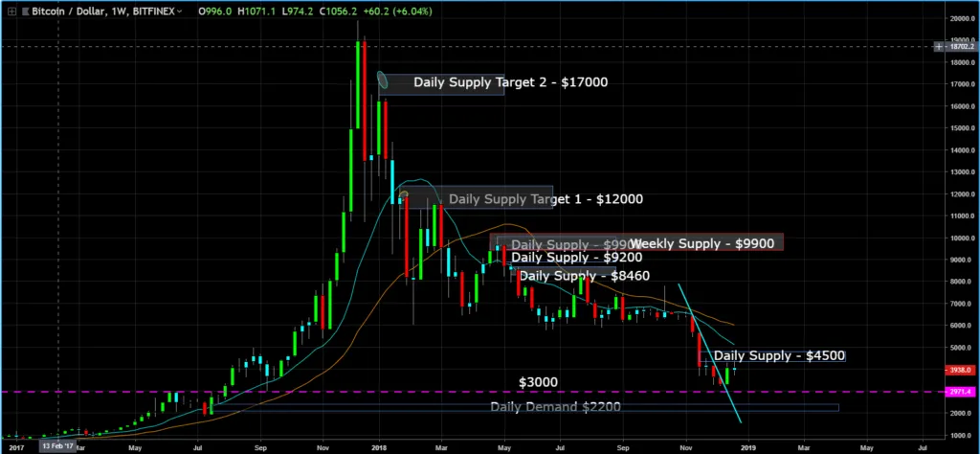The width and height of the screenshot is (980, 454).
Task: Click the plus button beside 18702.2 price
Action: click(939, 47)
